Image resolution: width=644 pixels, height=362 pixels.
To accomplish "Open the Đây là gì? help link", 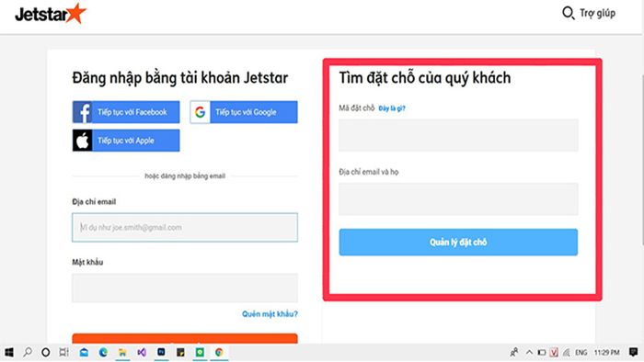I will pos(392,108).
